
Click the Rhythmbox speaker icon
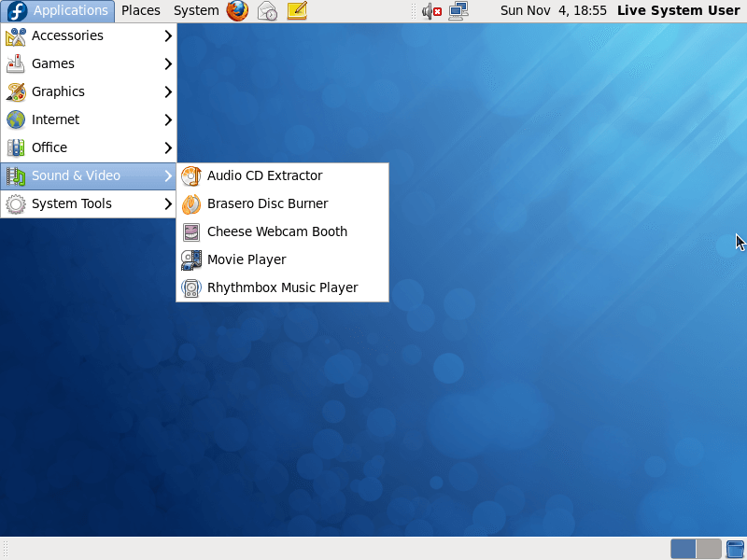pos(191,288)
